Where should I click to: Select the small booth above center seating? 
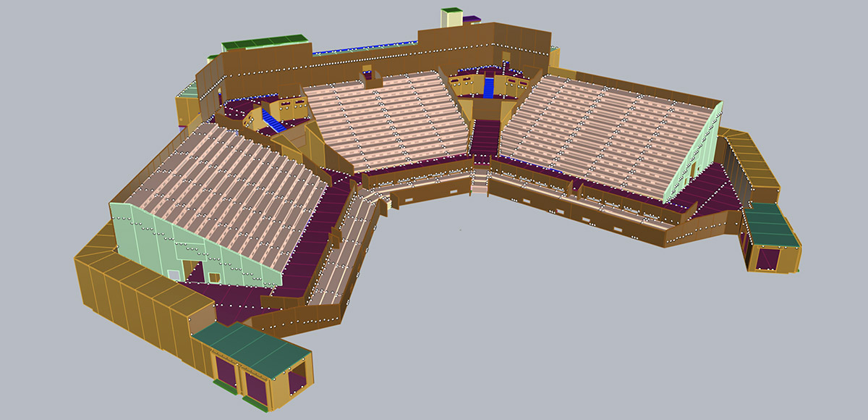[x=373, y=77]
